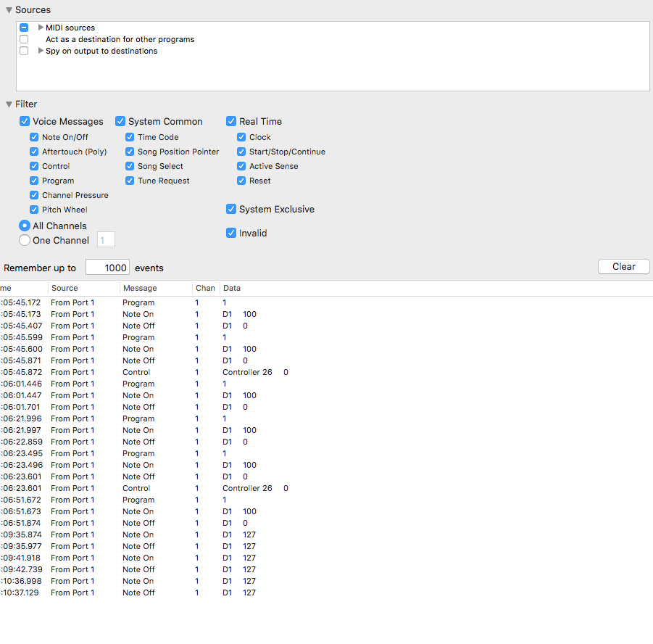Click the Remember up to events field
The width and height of the screenshot is (653, 644).
coord(107,268)
